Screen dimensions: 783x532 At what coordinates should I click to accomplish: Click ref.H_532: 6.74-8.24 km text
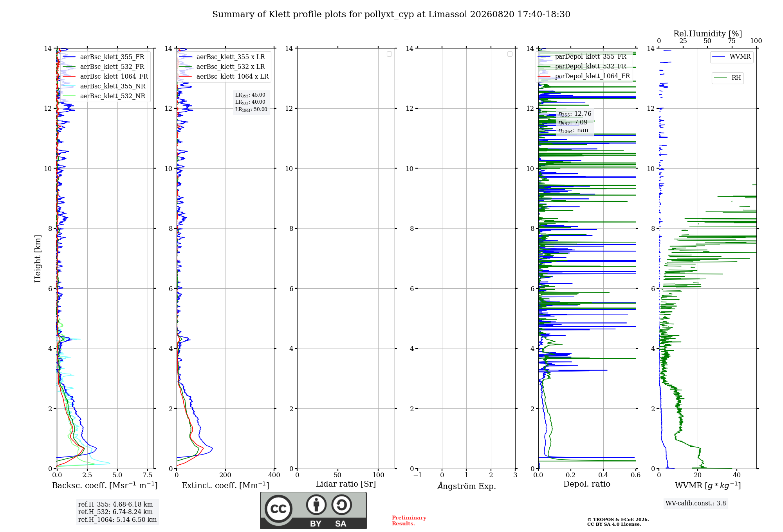(x=115, y=512)
